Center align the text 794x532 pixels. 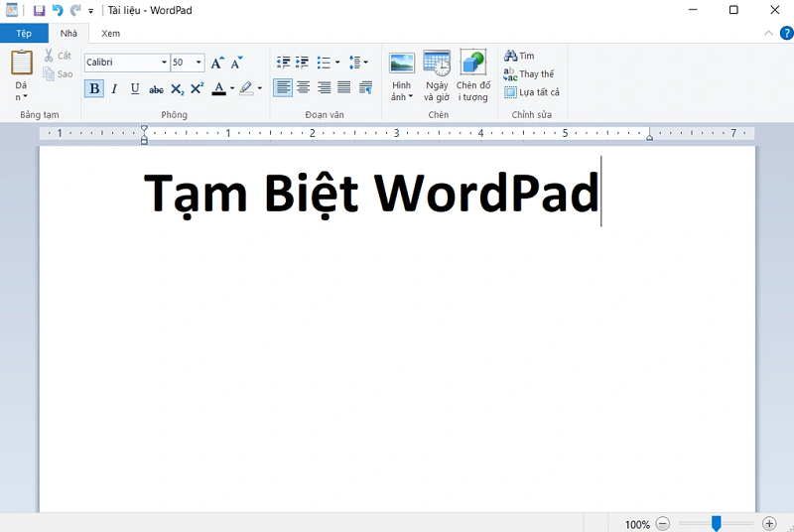pos(304,88)
